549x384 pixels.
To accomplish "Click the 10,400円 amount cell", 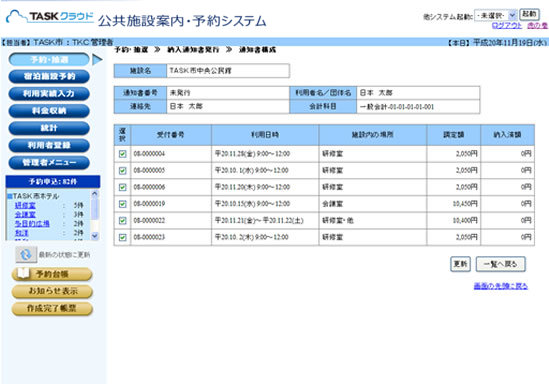I will [x=454, y=221].
